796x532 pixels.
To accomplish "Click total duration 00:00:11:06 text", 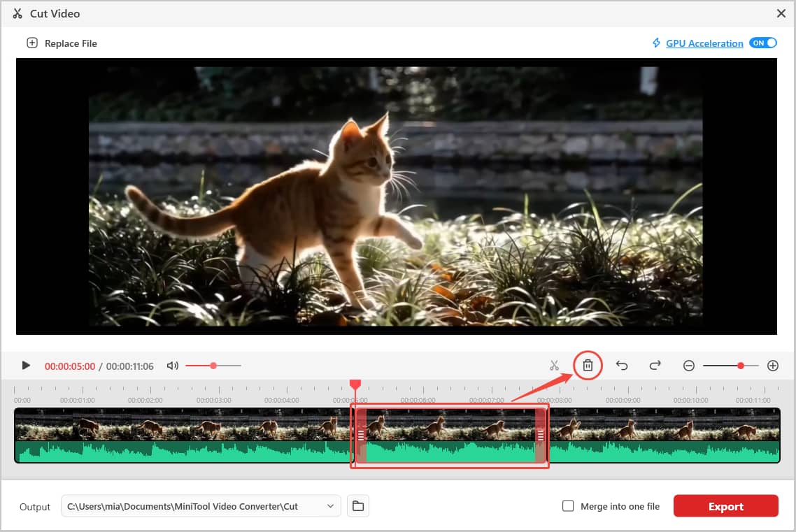I will coord(130,366).
